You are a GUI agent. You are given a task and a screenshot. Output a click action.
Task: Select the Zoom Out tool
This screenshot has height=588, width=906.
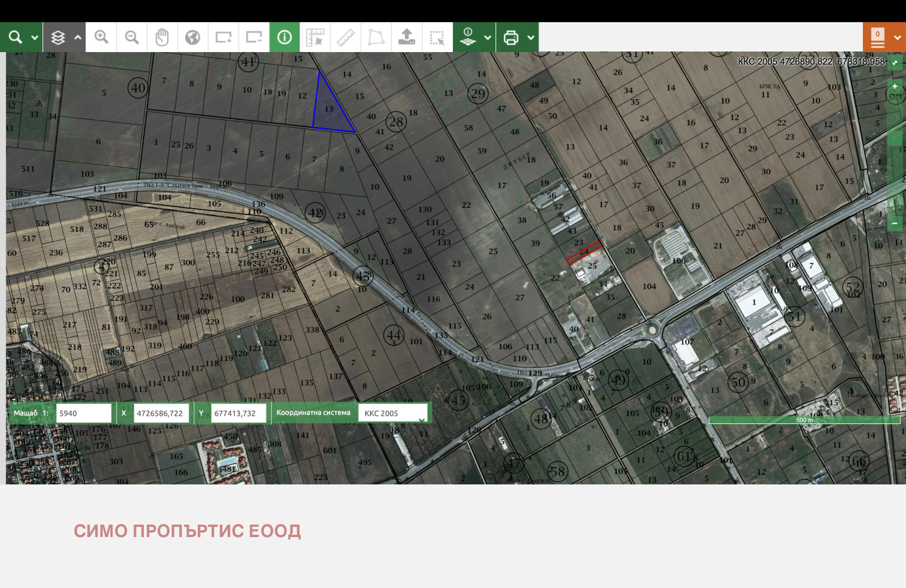pyautogui.click(x=131, y=37)
